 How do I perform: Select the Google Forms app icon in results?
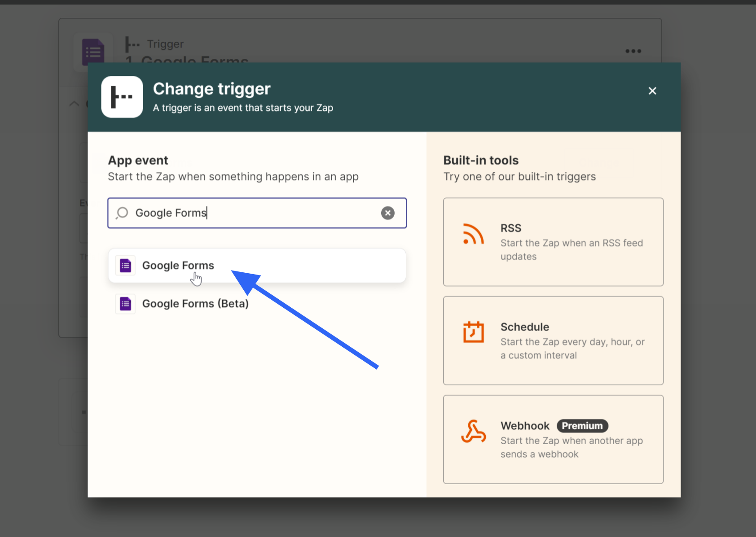click(x=125, y=265)
